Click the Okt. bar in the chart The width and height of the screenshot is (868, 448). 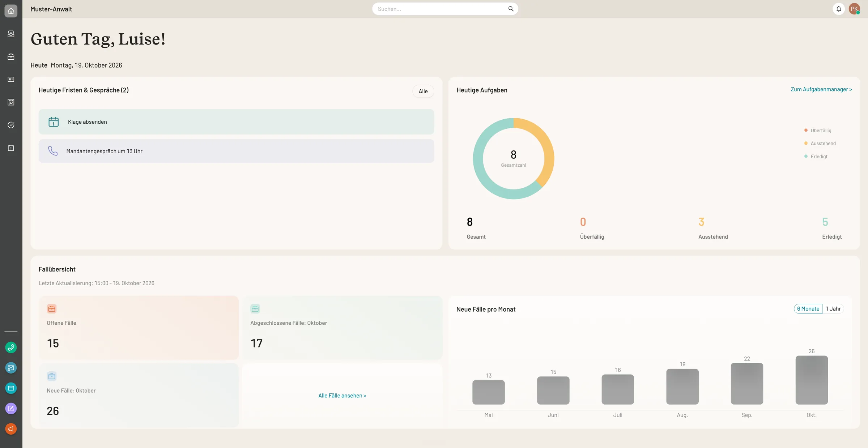pos(812,380)
